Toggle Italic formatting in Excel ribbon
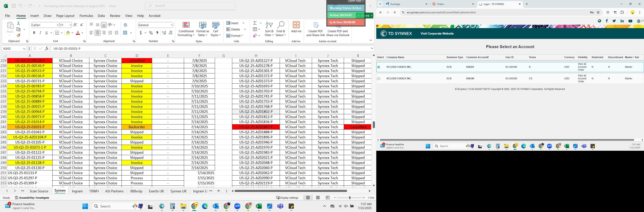The height and width of the screenshot is (212, 644). point(40,33)
